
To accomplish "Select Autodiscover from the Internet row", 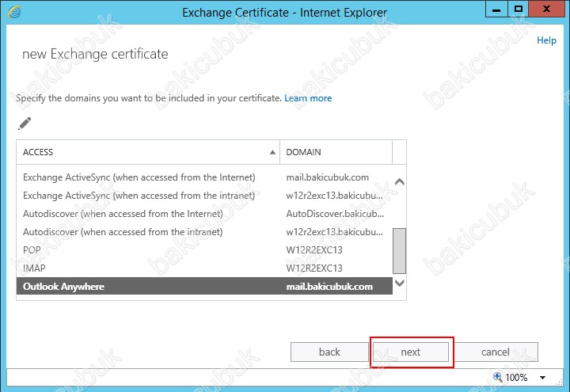I will (204, 214).
